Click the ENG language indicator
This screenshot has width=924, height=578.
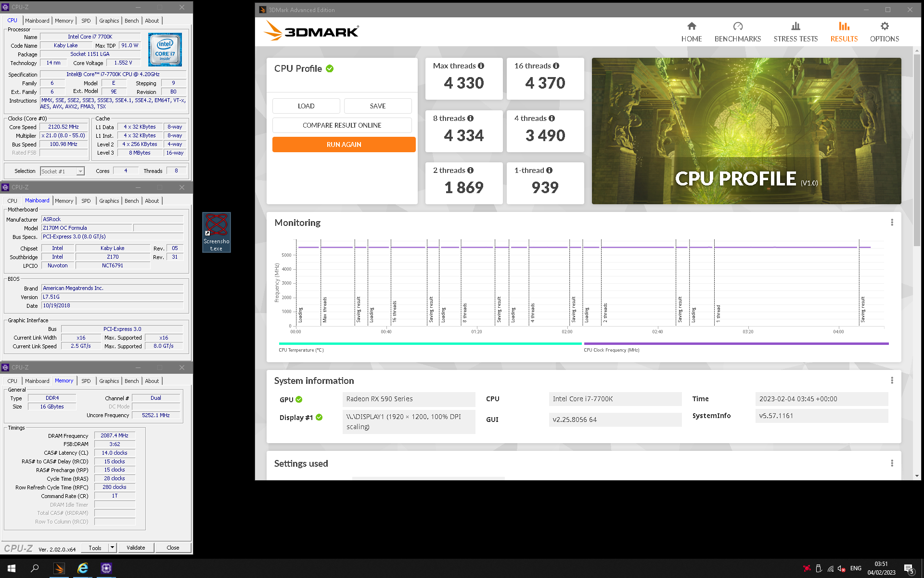(x=856, y=569)
